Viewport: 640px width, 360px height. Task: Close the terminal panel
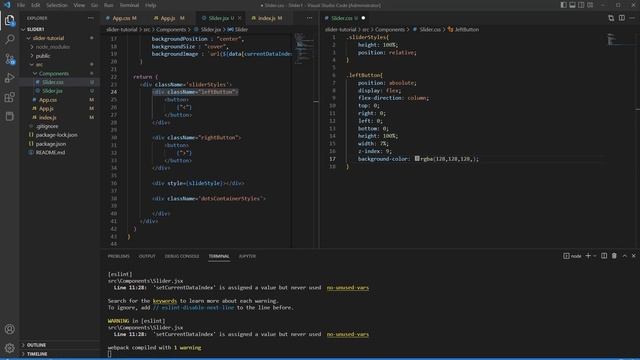tap(633, 256)
